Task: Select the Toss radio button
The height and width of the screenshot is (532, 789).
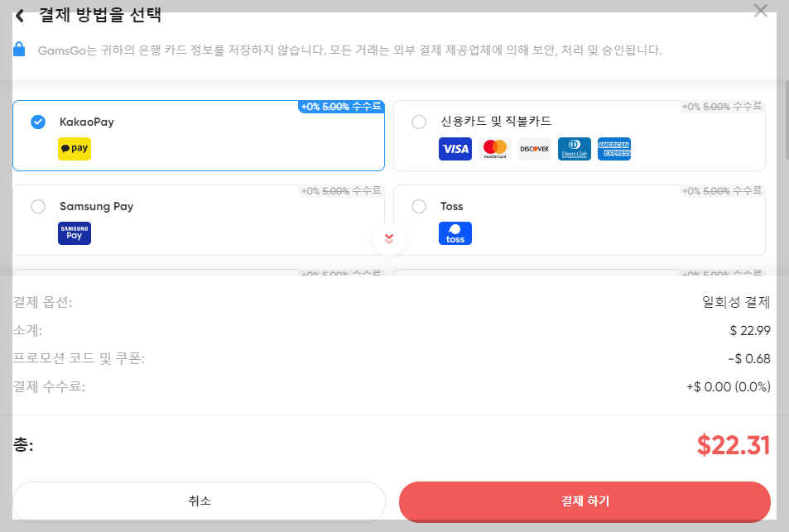Action: click(x=419, y=207)
